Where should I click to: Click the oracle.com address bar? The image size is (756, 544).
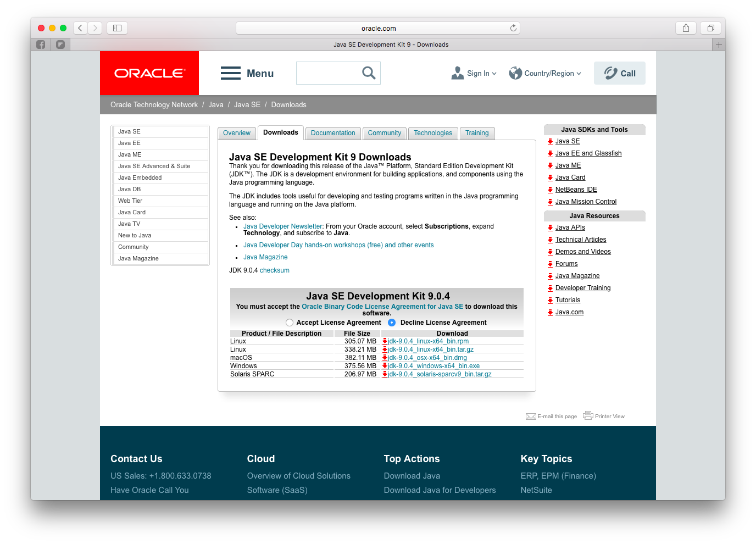(x=378, y=28)
